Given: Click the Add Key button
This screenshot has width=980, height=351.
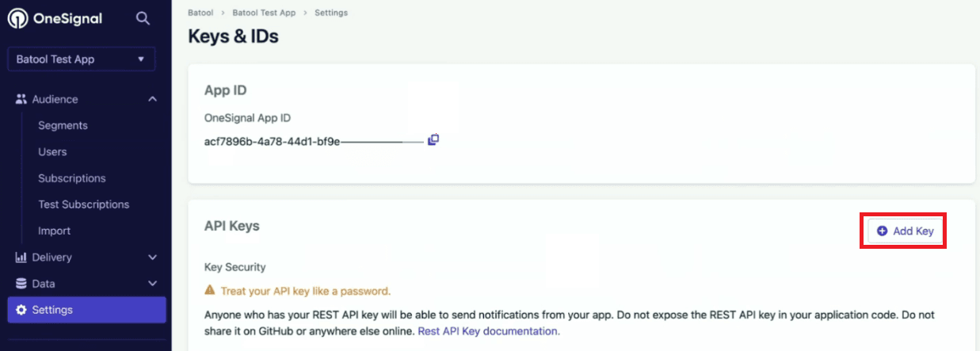Looking at the screenshot, I should click(x=905, y=231).
